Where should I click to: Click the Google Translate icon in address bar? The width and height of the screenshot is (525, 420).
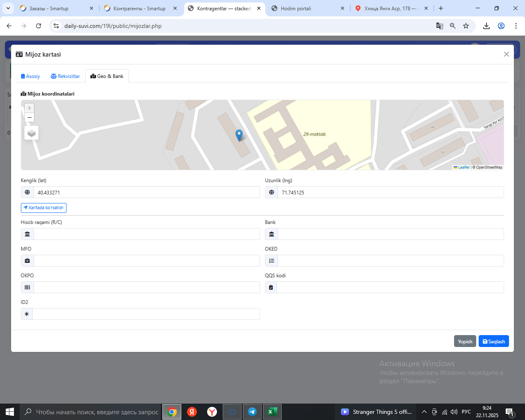click(x=440, y=26)
